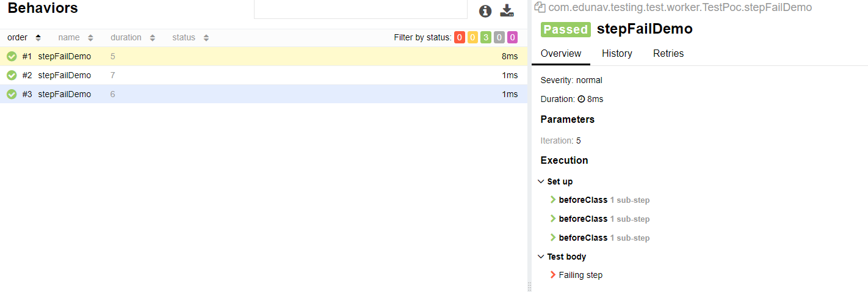Click the Passed status badge
The image size is (868, 292).
pos(566,29)
